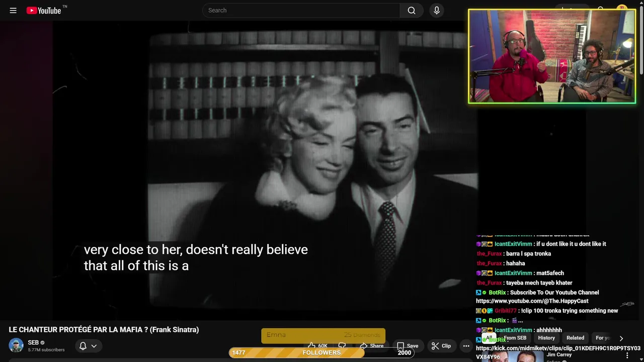
Task: Show more filter chips with the right chevron
Action: (621, 338)
